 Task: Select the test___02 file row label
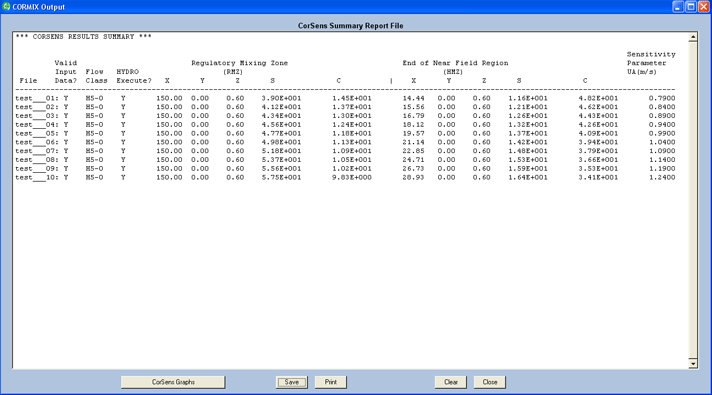pos(37,107)
